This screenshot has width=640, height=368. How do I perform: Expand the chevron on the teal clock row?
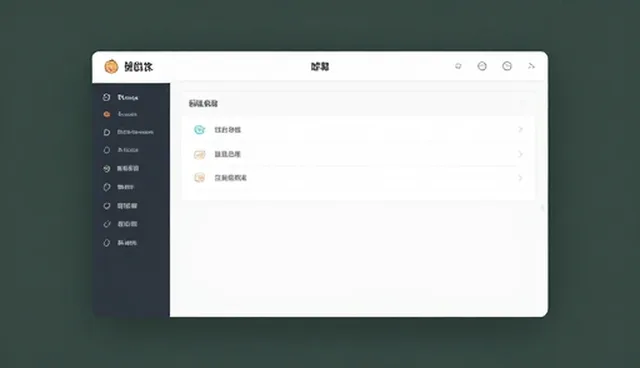click(x=520, y=130)
